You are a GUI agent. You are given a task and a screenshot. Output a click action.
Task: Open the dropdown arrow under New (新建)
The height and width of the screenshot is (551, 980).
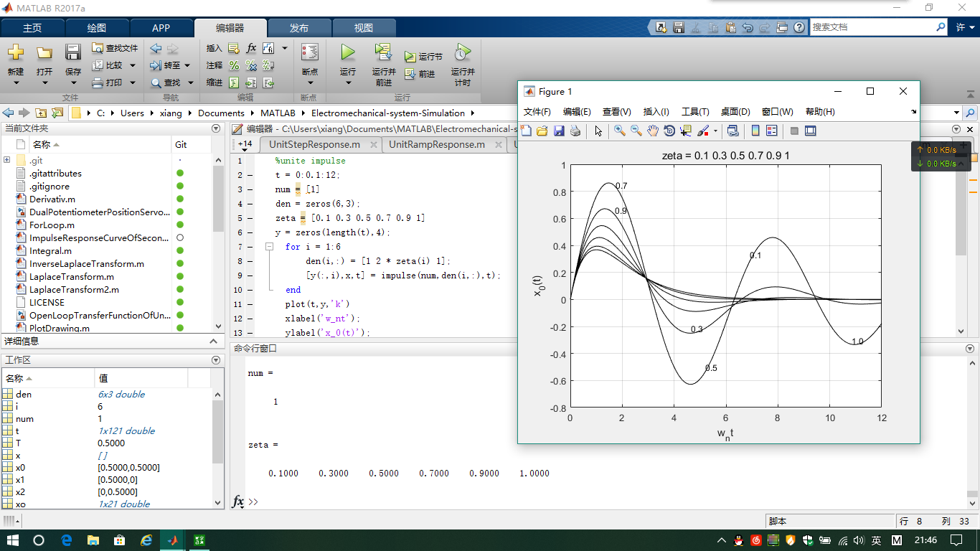[x=16, y=83]
